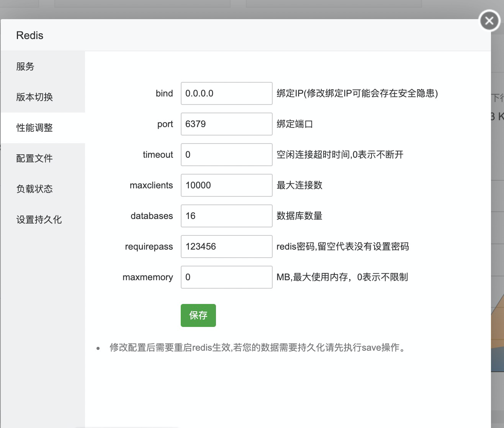Click the 'requirepass' field label
The height and width of the screenshot is (428, 504).
pyautogui.click(x=149, y=247)
